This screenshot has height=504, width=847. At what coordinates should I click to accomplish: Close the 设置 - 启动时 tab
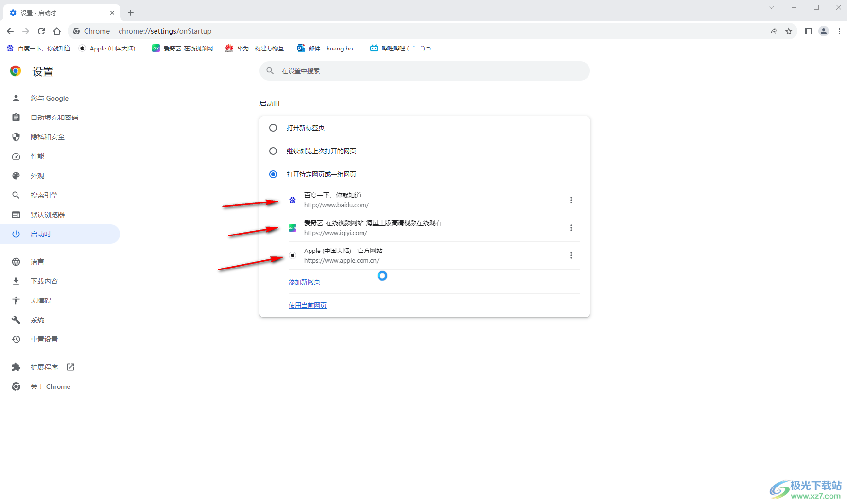[x=112, y=13]
